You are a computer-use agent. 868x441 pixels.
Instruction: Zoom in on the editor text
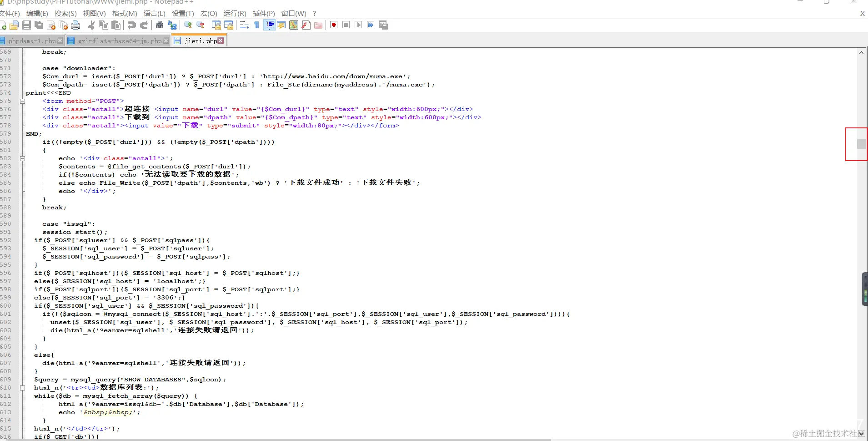coord(188,25)
